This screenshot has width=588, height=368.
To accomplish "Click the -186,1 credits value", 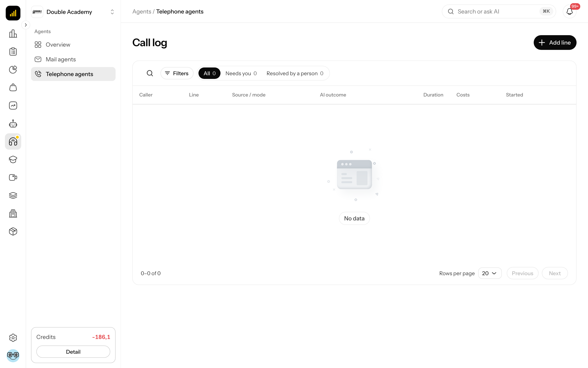I will (101, 337).
